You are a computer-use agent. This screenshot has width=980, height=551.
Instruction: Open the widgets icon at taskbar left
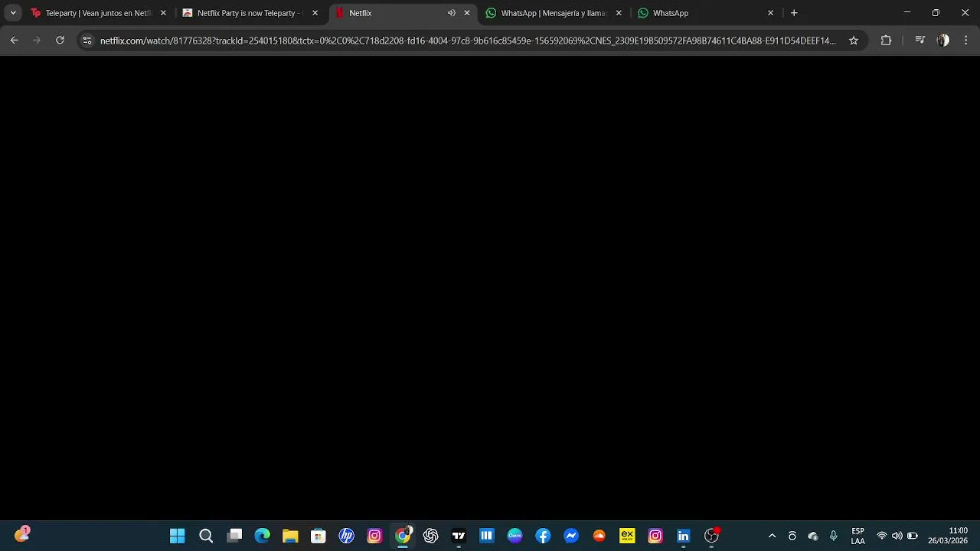coord(22,535)
